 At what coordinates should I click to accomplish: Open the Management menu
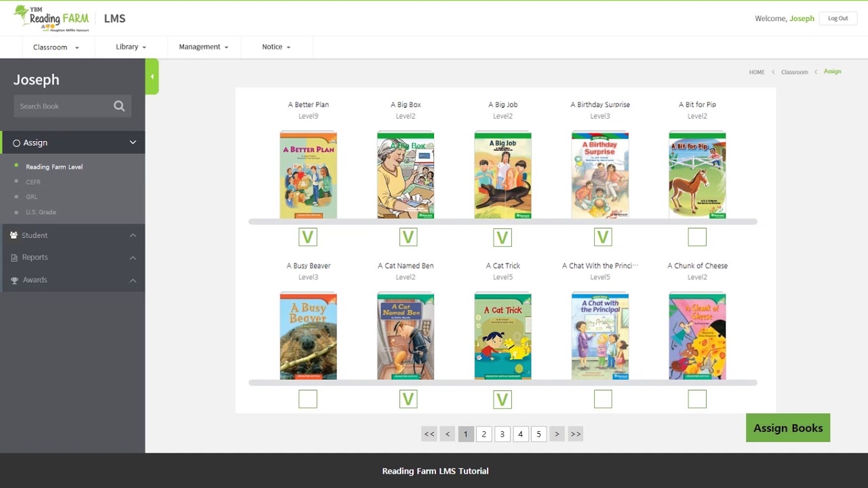tap(203, 47)
